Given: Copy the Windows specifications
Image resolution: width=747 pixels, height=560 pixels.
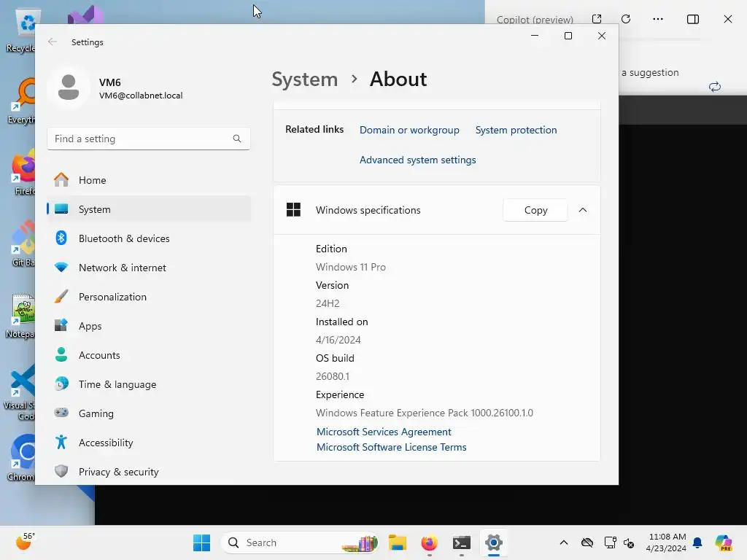Looking at the screenshot, I should [x=535, y=210].
